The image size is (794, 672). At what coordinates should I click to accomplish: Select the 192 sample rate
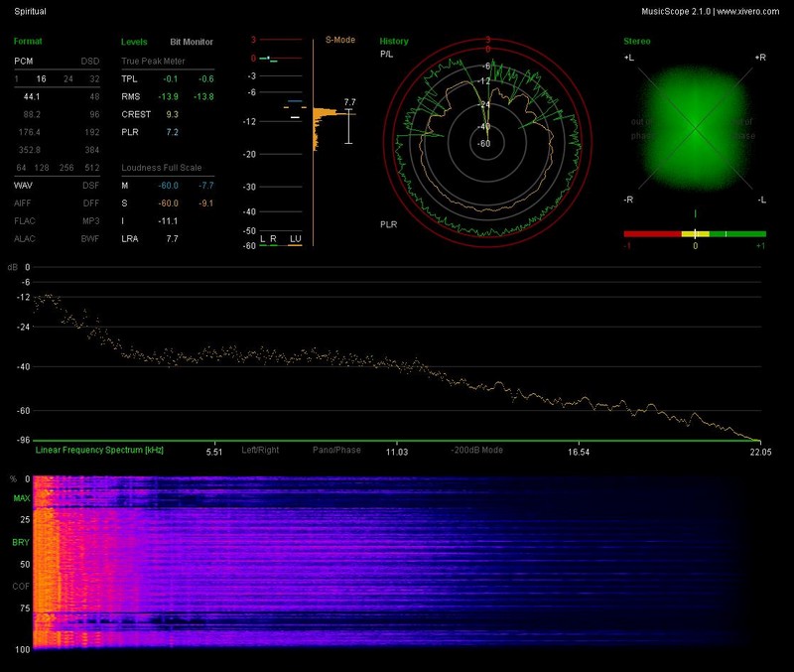coord(92,132)
